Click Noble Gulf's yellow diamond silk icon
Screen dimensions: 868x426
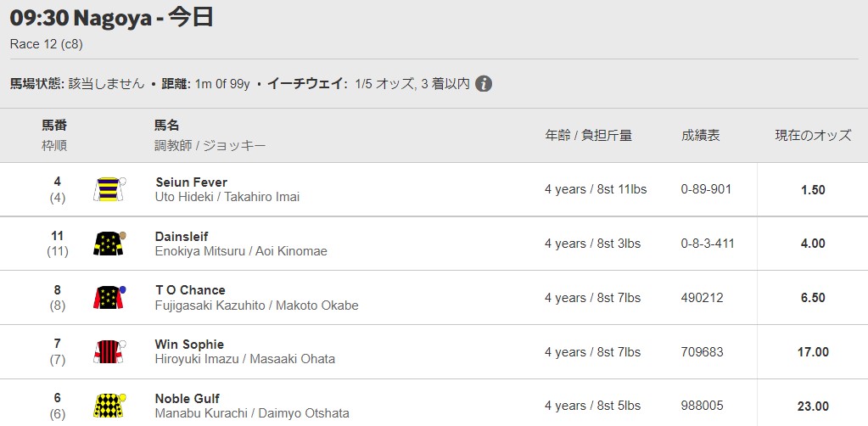109,406
